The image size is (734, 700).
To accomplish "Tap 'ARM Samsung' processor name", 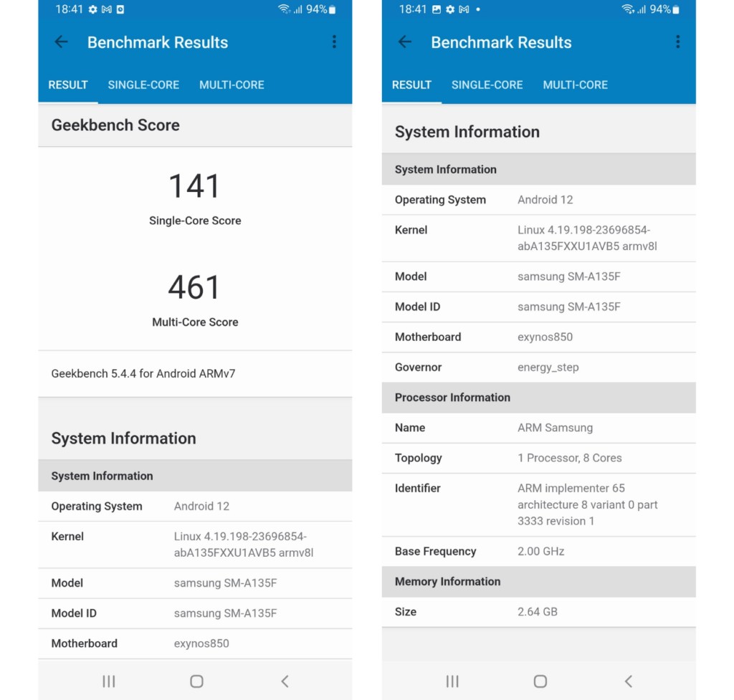I will click(556, 428).
